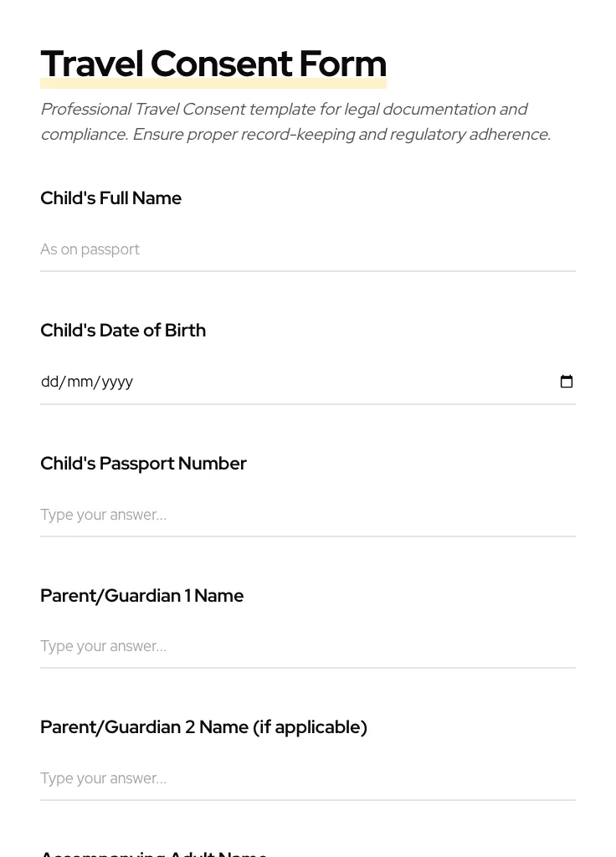Click the word "Travel" in the form heading
The image size is (616, 857).
91,64
